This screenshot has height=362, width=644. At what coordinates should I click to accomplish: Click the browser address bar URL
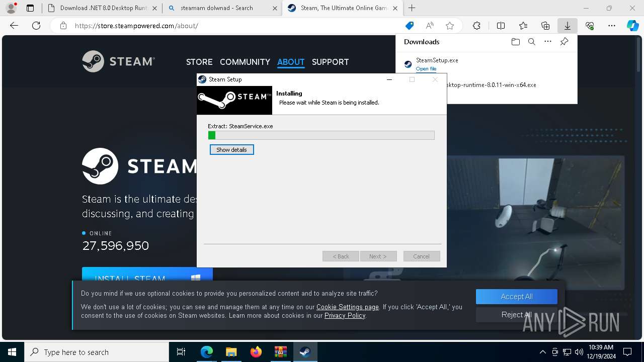coord(136,26)
